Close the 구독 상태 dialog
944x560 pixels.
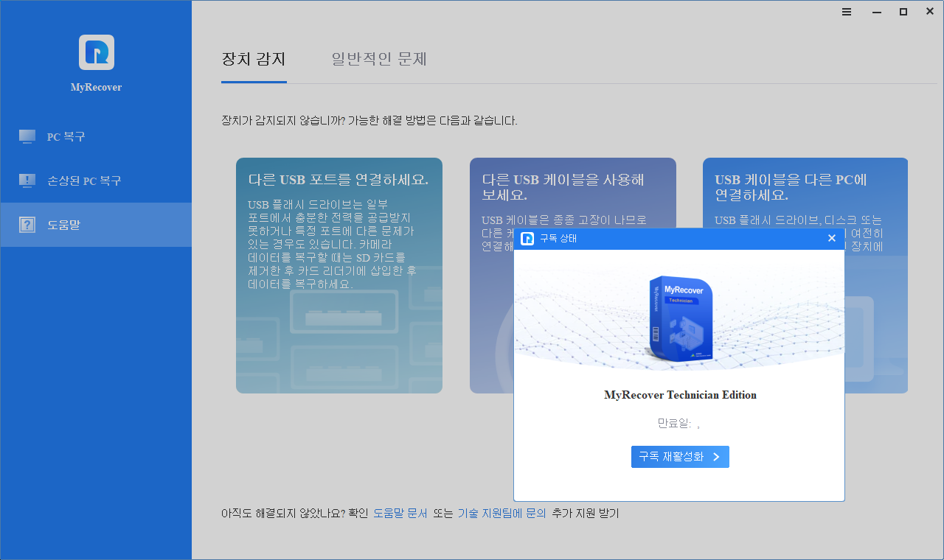point(832,238)
